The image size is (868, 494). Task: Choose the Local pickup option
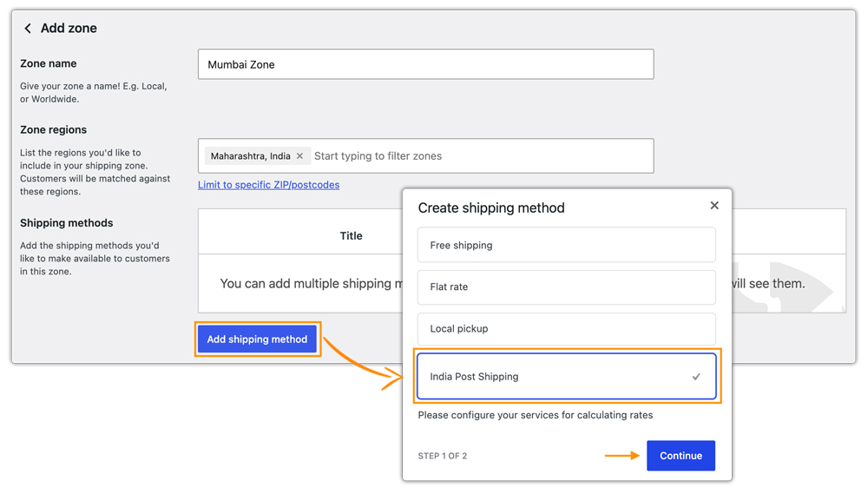tap(566, 329)
